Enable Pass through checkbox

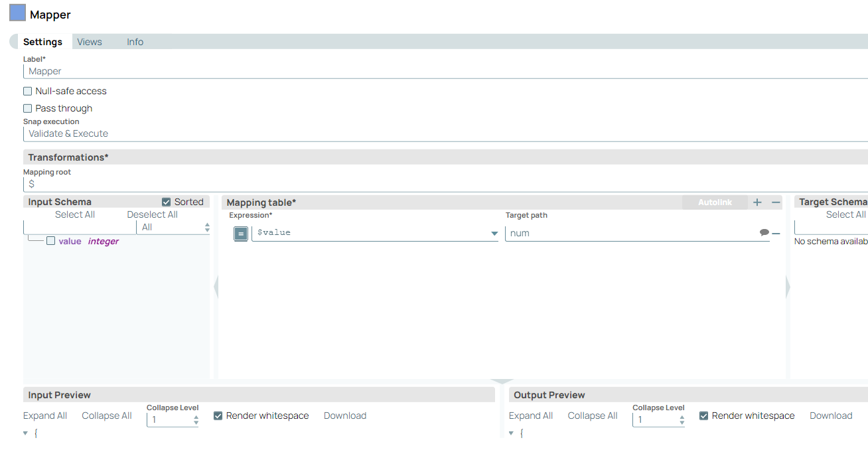28,108
